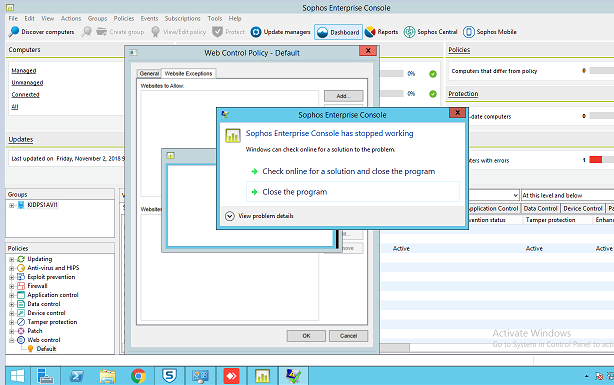The width and height of the screenshot is (614, 385).
Task: Click the Protection section link
Action: pos(463,94)
